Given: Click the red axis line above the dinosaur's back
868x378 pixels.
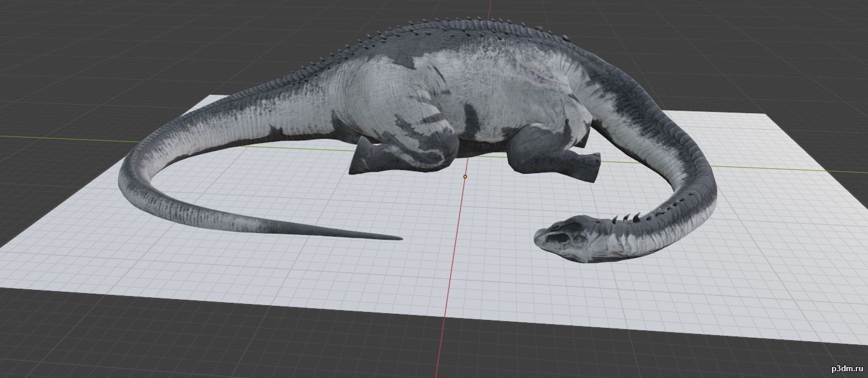Looking at the screenshot, I should point(490,9).
